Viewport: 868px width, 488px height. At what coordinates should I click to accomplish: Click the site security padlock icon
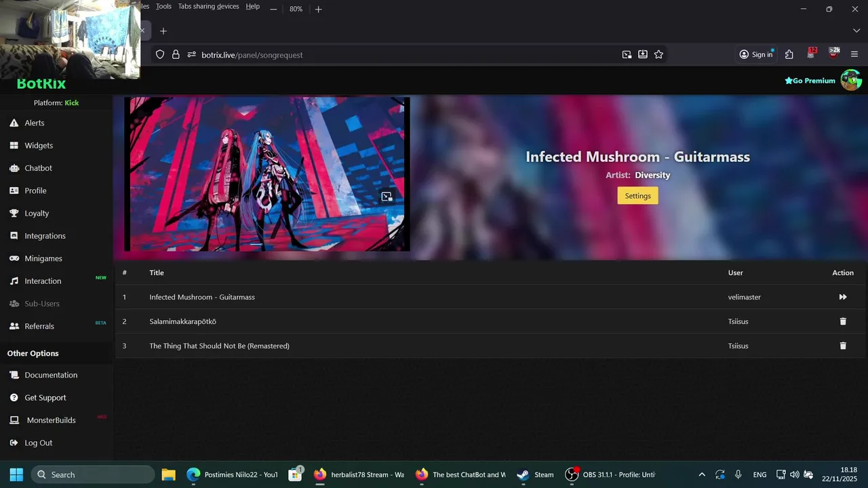176,55
